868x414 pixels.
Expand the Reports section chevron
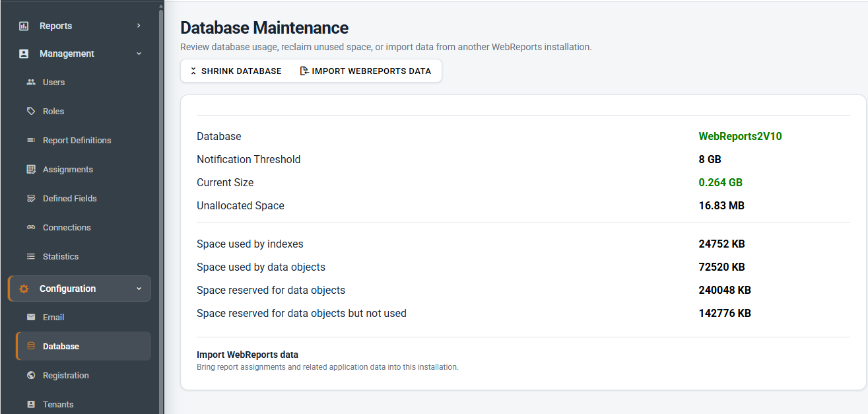pos(139,26)
